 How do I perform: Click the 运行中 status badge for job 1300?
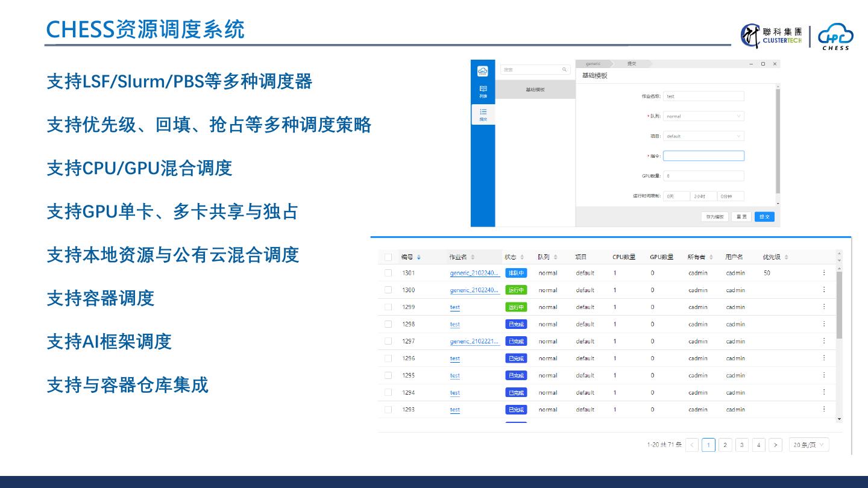pos(516,290)
